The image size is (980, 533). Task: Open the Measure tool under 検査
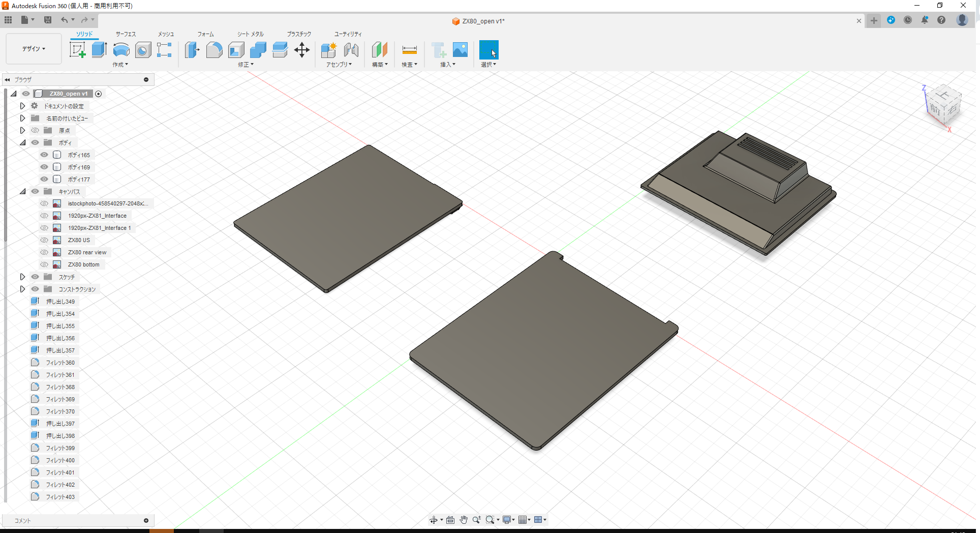(x=409, y=49)
